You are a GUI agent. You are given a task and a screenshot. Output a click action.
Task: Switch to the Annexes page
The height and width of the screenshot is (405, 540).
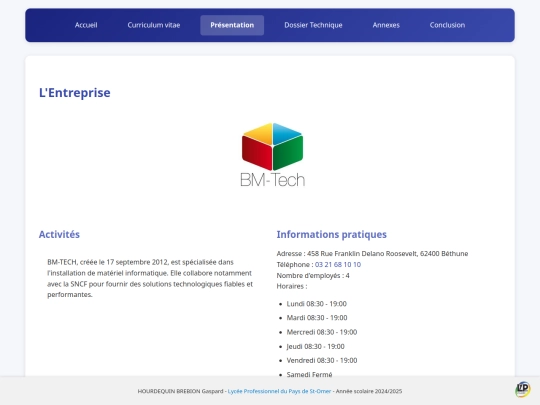pyautogui.click(x=386, y=25)
